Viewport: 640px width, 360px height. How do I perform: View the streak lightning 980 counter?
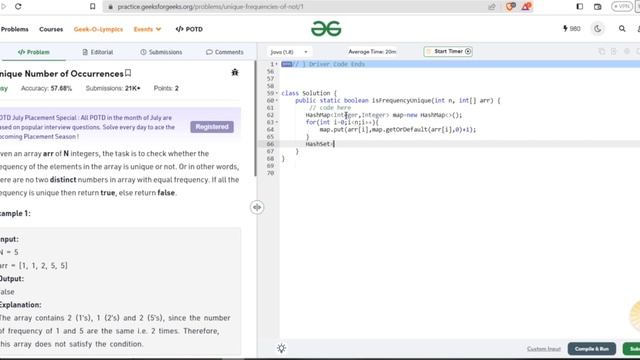[571, 29]
